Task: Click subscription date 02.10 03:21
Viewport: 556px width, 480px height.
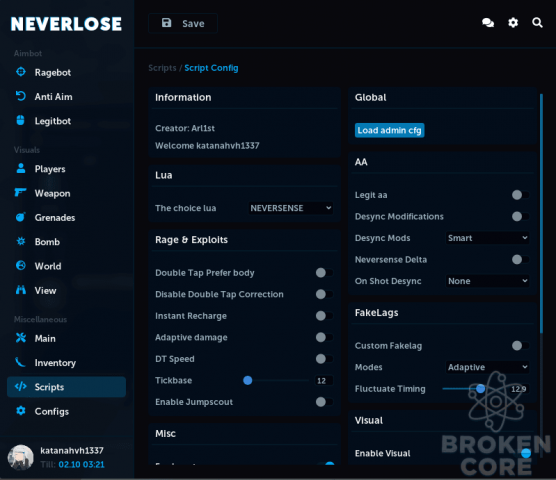Action: 82,464
